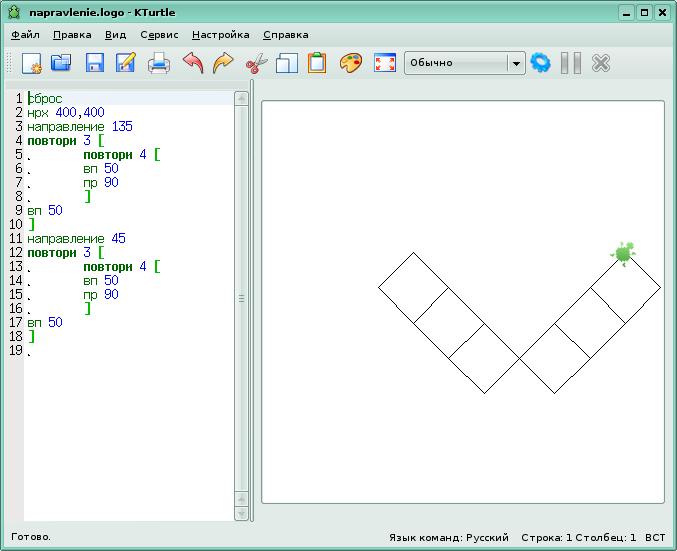Viewport: 677px width, 551px height.
Task: Paste from clipboard icon
Action: [x=317, y=63]
